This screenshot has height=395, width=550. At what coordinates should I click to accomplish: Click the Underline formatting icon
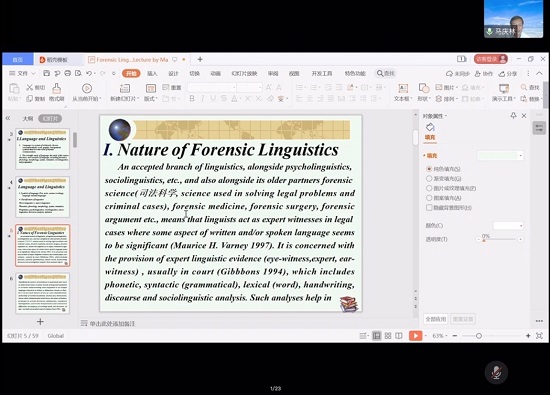click(213, 99)
